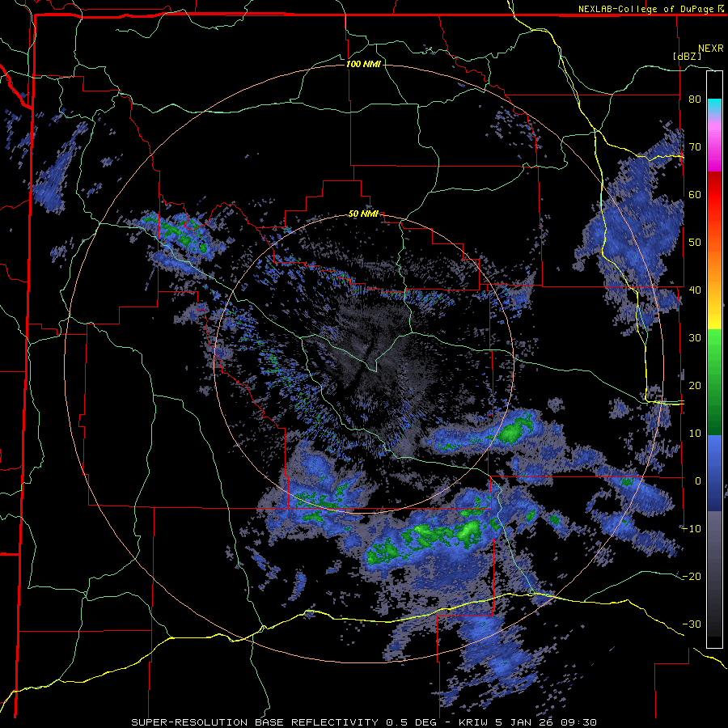Screen dimensions: 728x728
Task: Click the 80 value on dBZ scale
Action: pyautogui.click(x=695, y=99)
